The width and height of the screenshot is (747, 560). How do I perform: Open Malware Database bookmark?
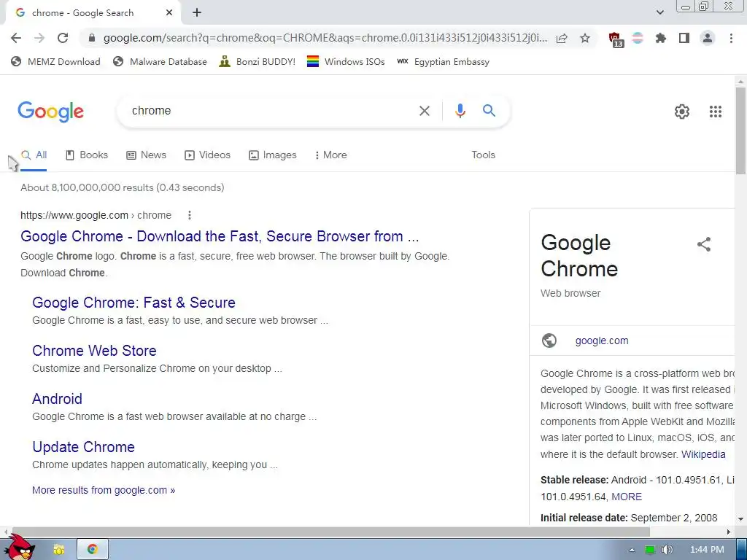[x=160, y=61]
